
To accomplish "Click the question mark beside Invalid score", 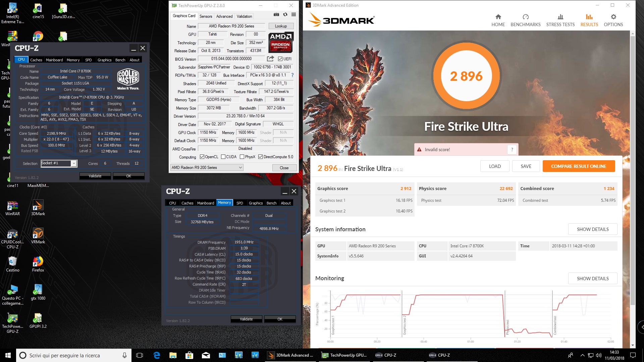I will coord(512,150).
